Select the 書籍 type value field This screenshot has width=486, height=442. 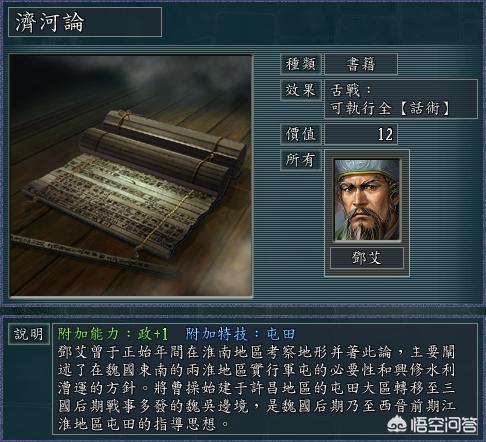click(361, 64)
